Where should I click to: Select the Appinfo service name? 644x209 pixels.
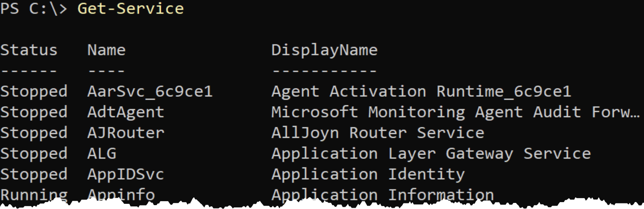click(121, 195)
